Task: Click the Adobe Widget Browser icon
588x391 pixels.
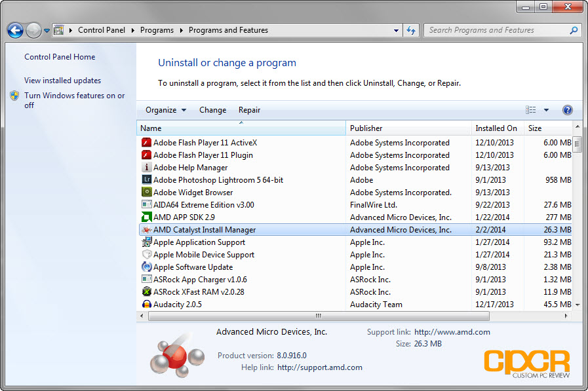Action: pyautogui.click(x=146, y=192)
